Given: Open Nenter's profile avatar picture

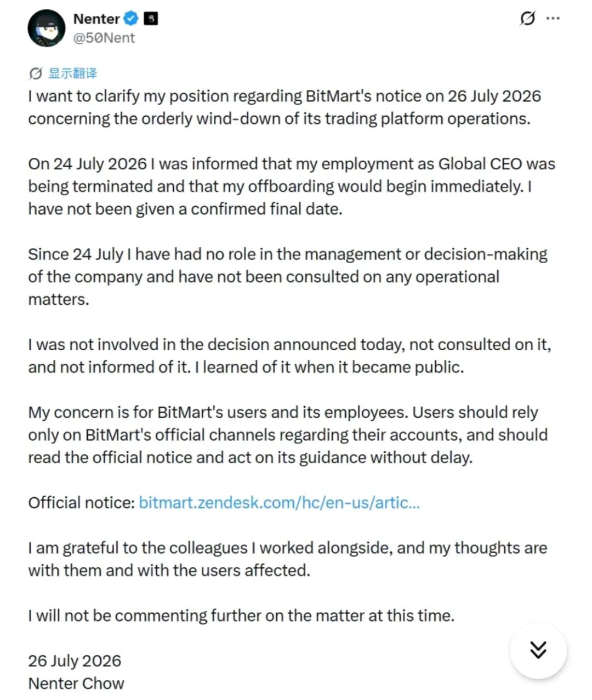Looking at the screenshot, I should click(47, 28).
